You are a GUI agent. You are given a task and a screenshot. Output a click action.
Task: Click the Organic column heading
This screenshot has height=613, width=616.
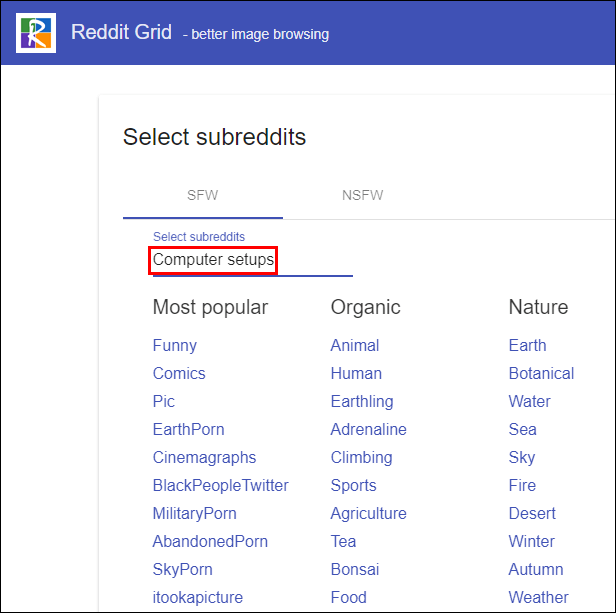coord(365,307)
